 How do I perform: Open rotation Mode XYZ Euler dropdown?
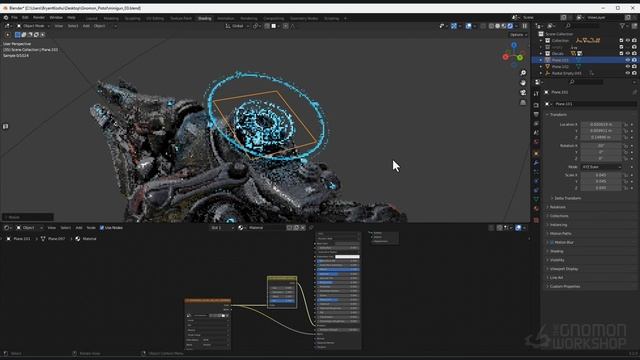pos(601,167)
